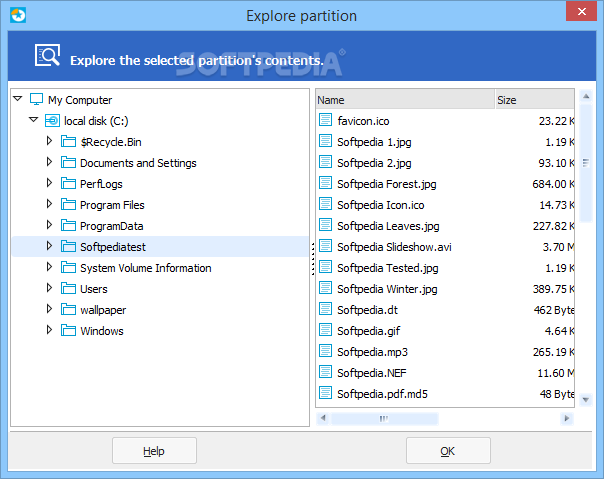
Task: Click the Softpedia.mp3 file icon
Action: pos(325,351)
